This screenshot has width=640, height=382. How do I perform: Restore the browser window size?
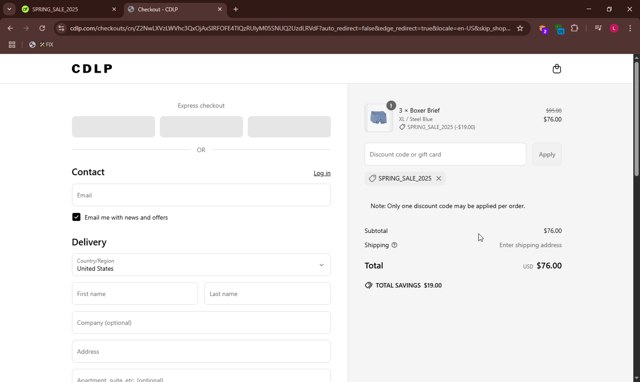click(609, 9)
